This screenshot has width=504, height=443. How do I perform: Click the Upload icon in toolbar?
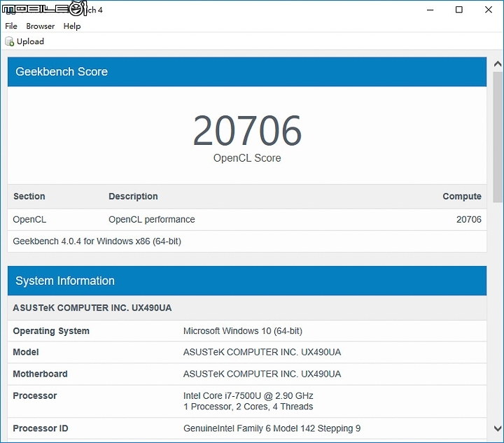[9, 41]
